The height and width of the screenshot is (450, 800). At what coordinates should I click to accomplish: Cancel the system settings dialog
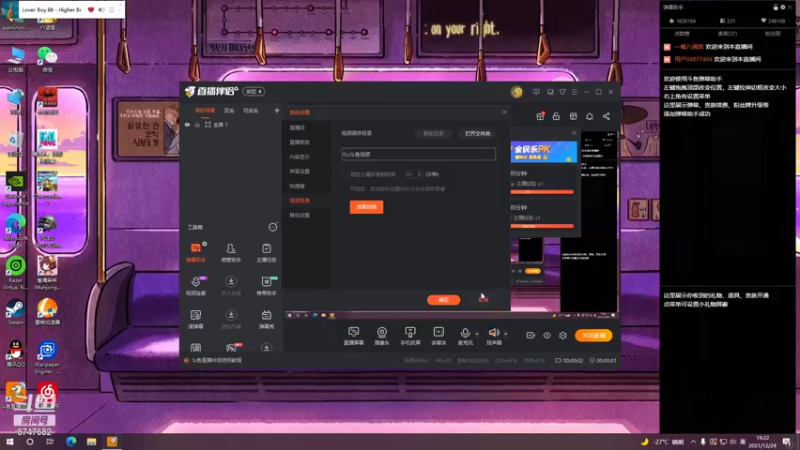(483, 299)
